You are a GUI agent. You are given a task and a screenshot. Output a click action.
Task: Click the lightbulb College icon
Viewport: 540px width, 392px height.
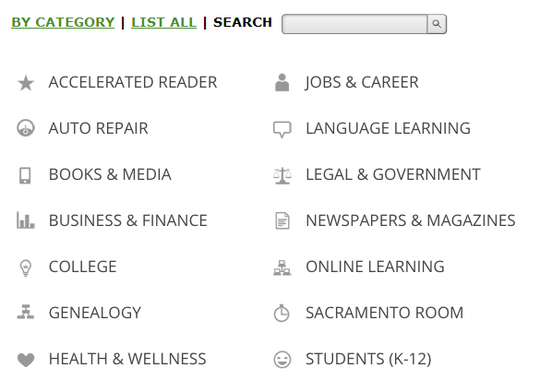click(26, 267)
